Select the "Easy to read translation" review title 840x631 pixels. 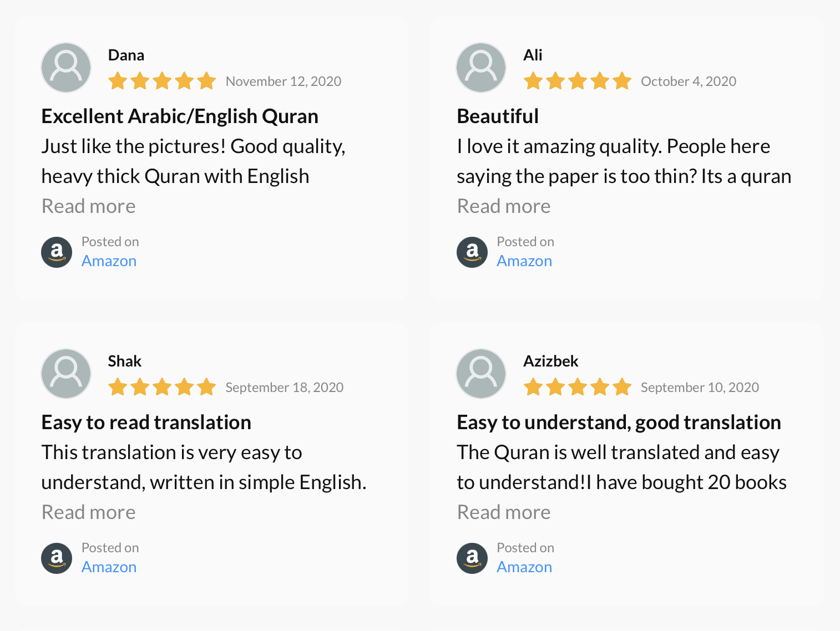point(146,423)
